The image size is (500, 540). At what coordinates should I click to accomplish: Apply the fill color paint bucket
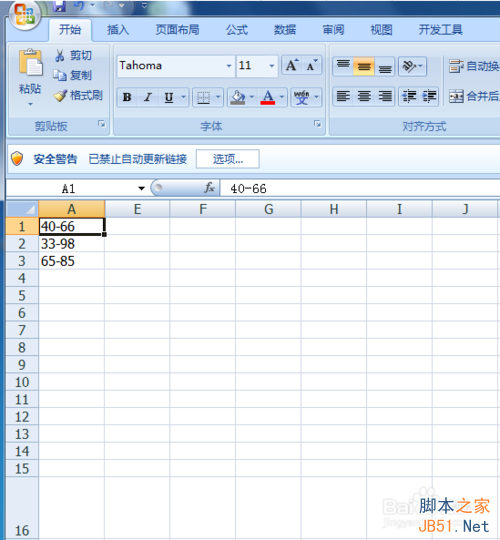point(238,97)
